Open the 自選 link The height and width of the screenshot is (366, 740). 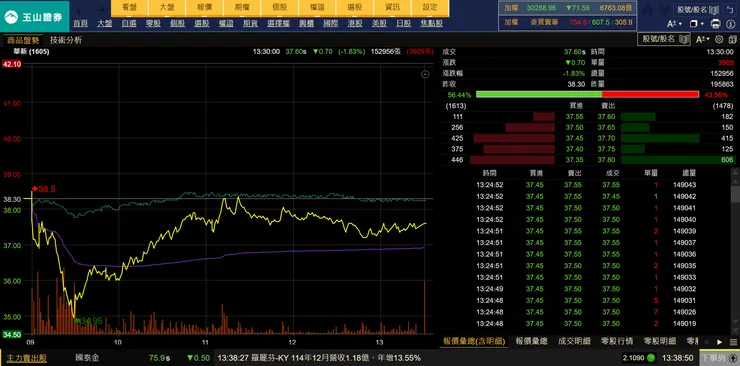[x=129, y=24]
